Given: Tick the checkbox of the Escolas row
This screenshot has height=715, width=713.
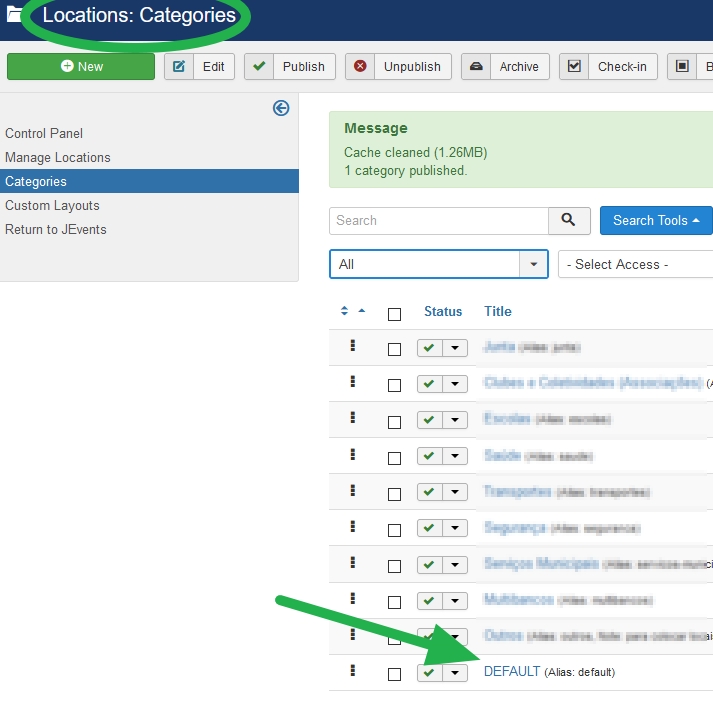Looking at the screenshot, I should [x=394, y=422].
